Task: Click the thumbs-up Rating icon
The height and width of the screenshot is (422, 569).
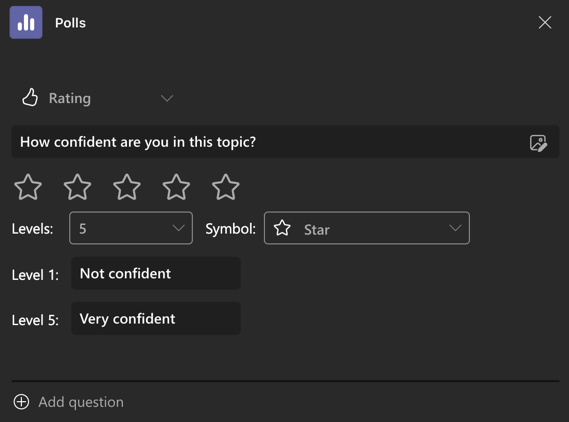Action: click(x=30, y=98)
